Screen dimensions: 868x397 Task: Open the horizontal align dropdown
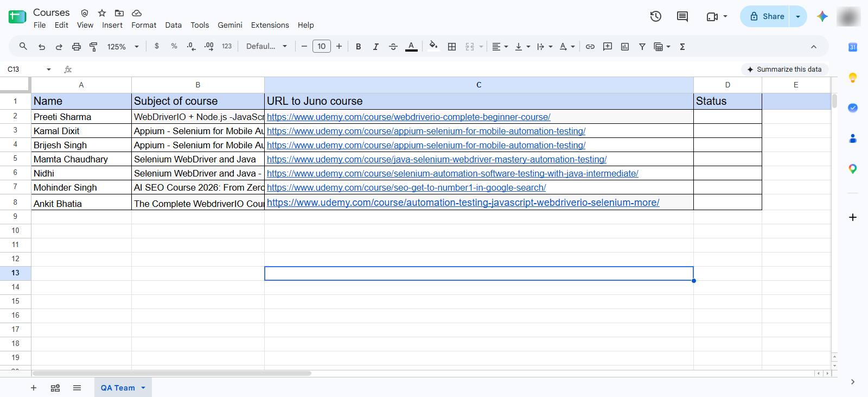500,47
